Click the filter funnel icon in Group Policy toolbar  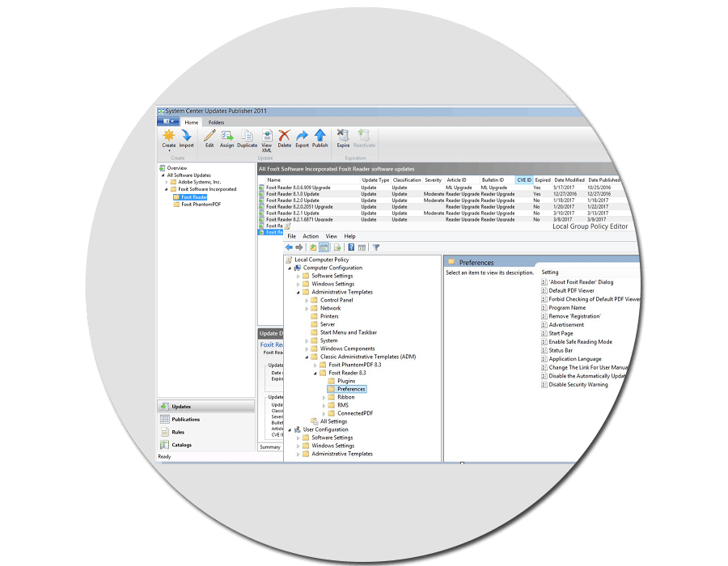(376, 247)
